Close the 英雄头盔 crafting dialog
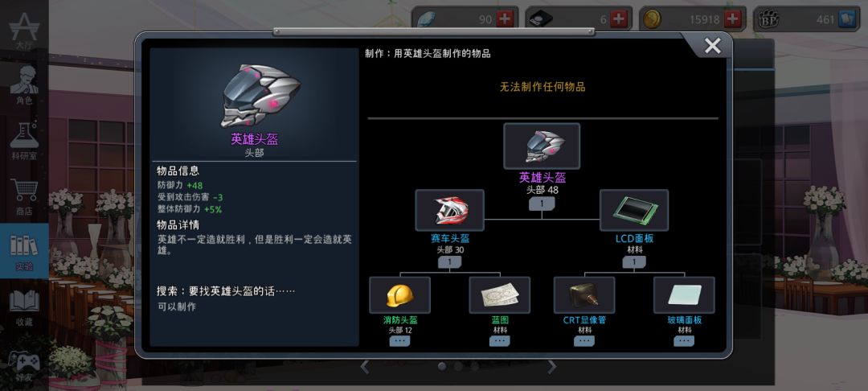This screenshot has width=868, height=391. 712,46
